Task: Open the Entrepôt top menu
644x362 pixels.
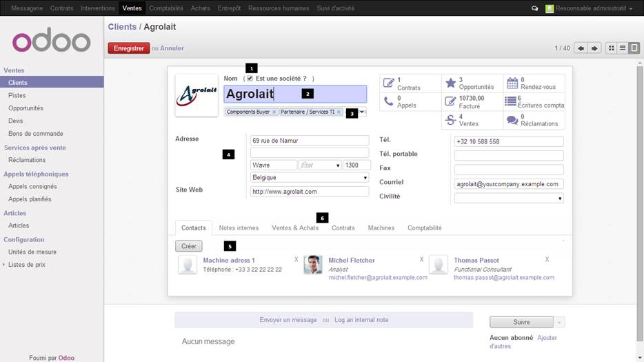Action: click(229, 8)
